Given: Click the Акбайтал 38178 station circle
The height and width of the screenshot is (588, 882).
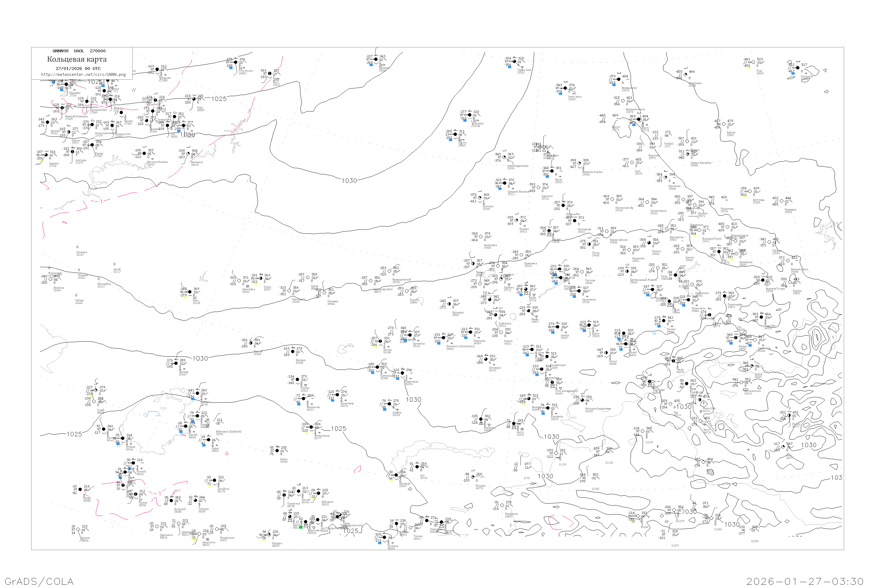Looking at the screenshot, I should point(215,480).
